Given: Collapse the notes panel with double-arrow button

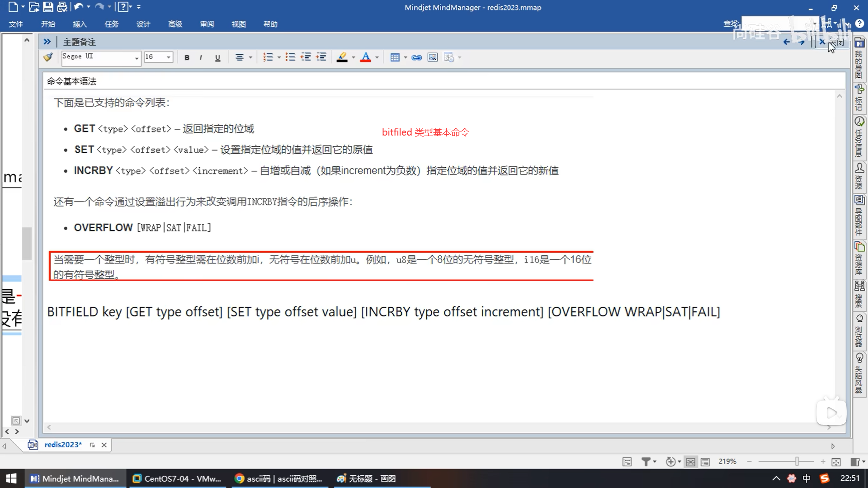Looking at the screenshot, I should [x=47, y=42].
